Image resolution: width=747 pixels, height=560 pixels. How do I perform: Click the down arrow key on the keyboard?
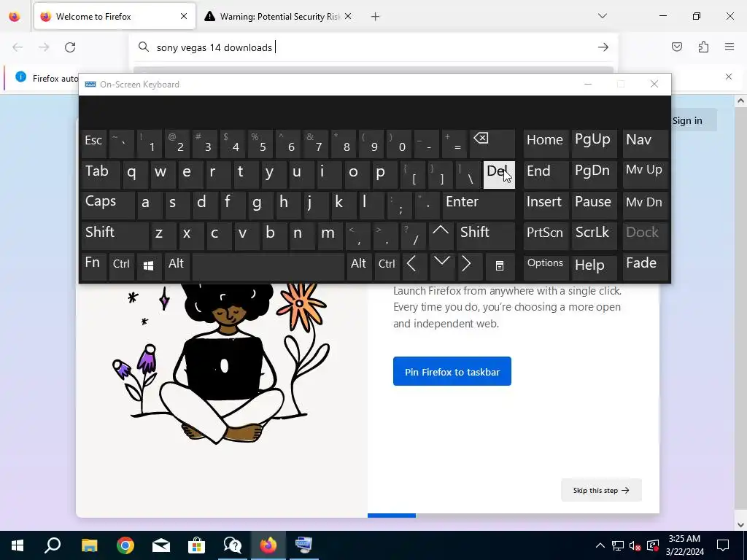pyautogui.click(x=441, y=266)
